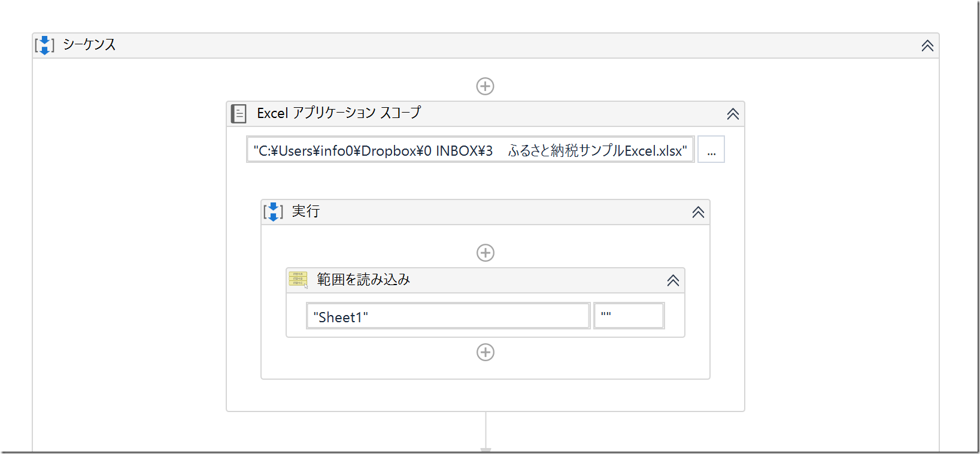The width and height of the screenshot is (980, 454).
Task: Browse for workbook file with ... button
Action: [x=711, y=149]
